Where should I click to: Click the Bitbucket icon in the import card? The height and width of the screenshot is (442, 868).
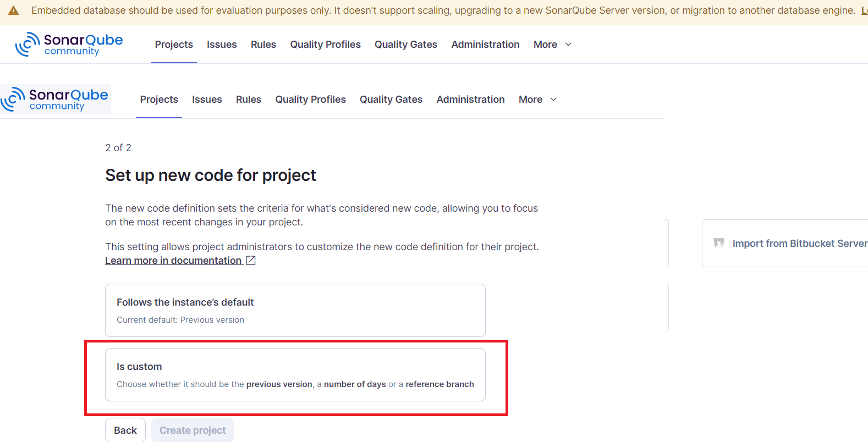[718, 243]
